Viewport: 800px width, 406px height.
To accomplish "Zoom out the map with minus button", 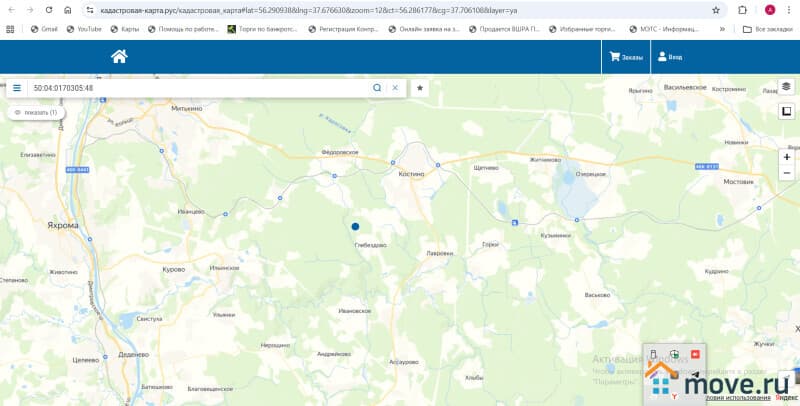I will [x=786, y=175].
